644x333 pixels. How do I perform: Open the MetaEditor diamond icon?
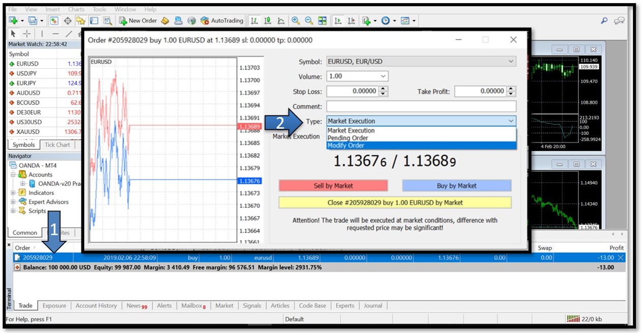click(165, 21)
